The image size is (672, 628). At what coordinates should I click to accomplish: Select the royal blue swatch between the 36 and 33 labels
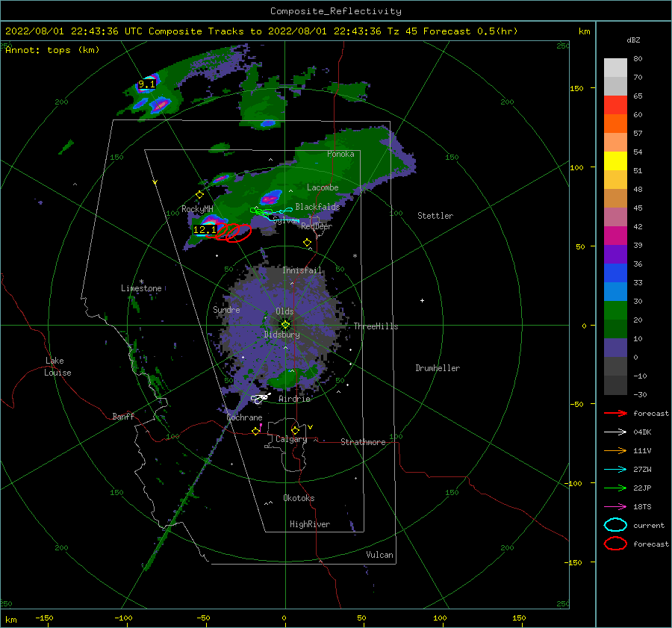pos(615,273)
